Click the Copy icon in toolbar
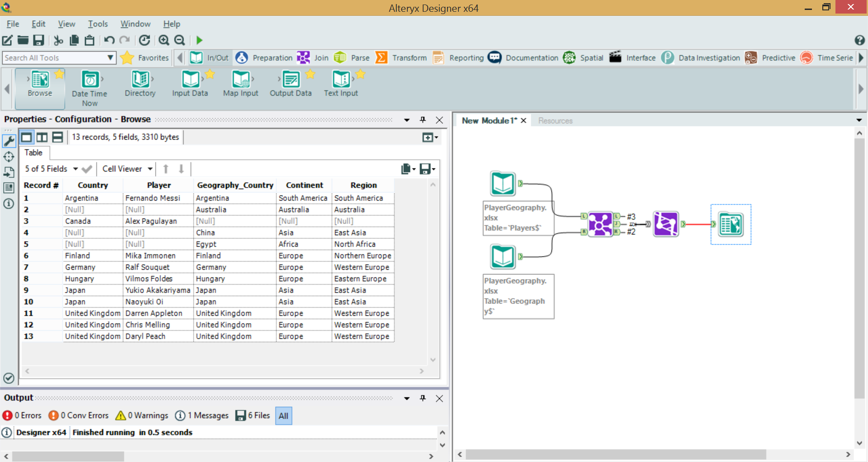 74,40
